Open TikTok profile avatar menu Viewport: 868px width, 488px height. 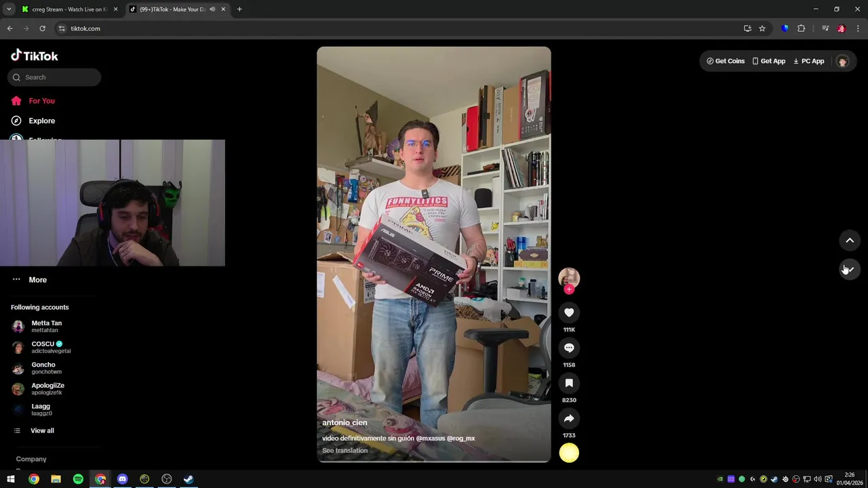[x=842, y=61]
